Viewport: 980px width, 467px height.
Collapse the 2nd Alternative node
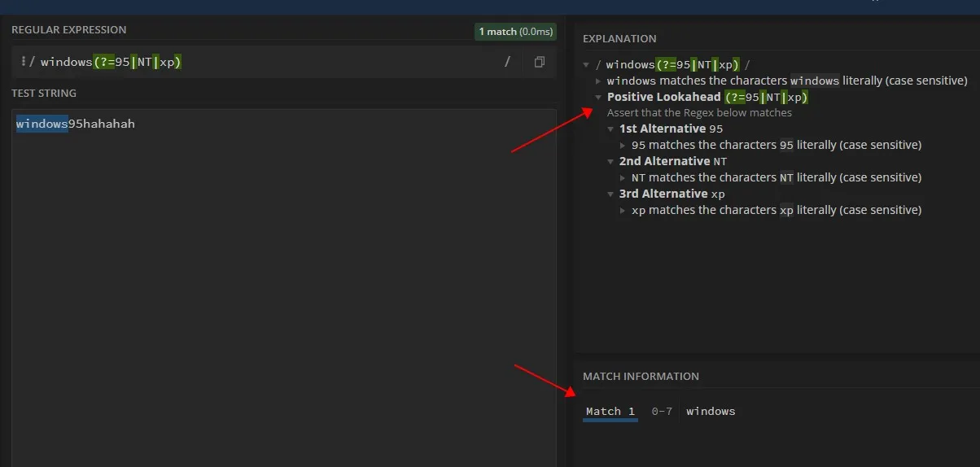611,161
